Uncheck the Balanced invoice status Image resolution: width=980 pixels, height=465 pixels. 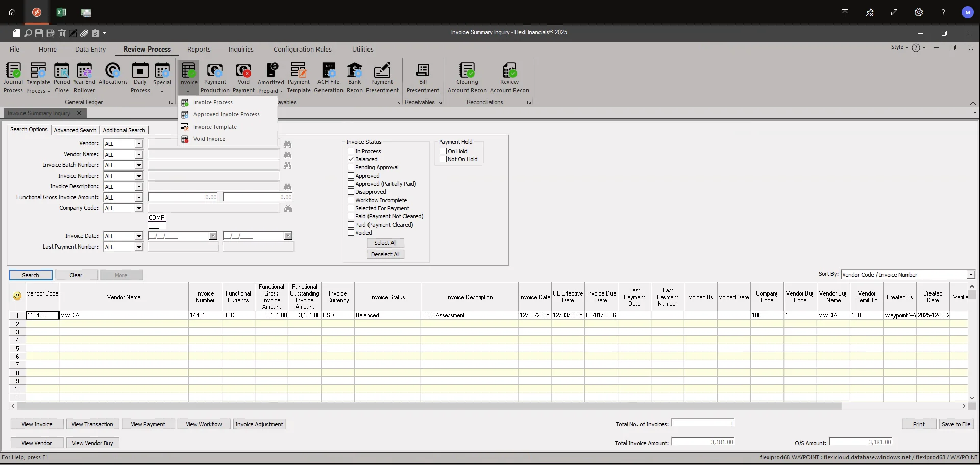pyautogui.click(x=351, y=159)
